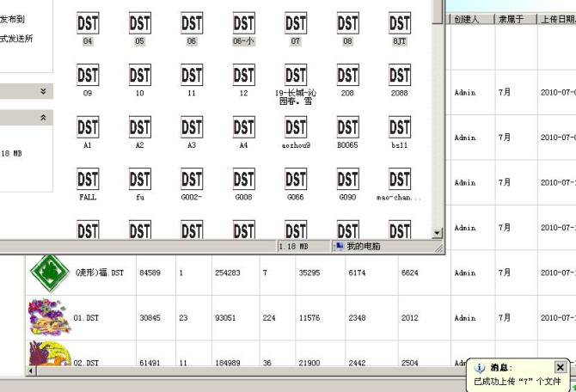The width and height of the screenshot is (576, 392).
Task: Click the mao-chan... DST file icon
Action: [x=399, y=180]
